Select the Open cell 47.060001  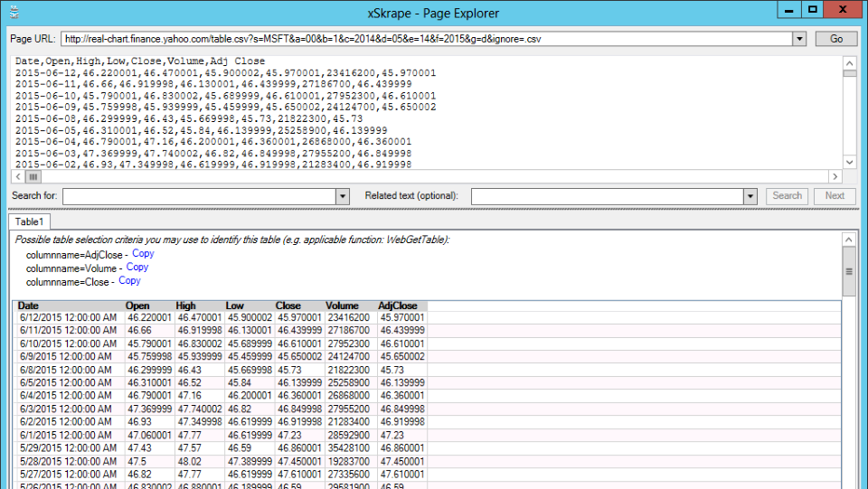(150, 435)
